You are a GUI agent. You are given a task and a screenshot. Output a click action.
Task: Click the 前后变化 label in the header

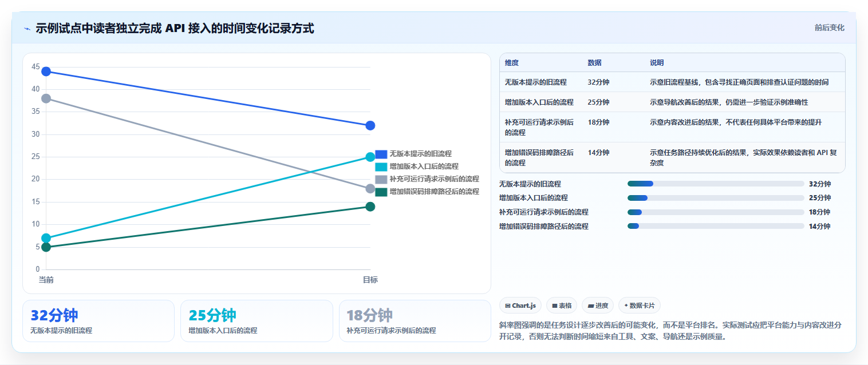tap(829, 27)
